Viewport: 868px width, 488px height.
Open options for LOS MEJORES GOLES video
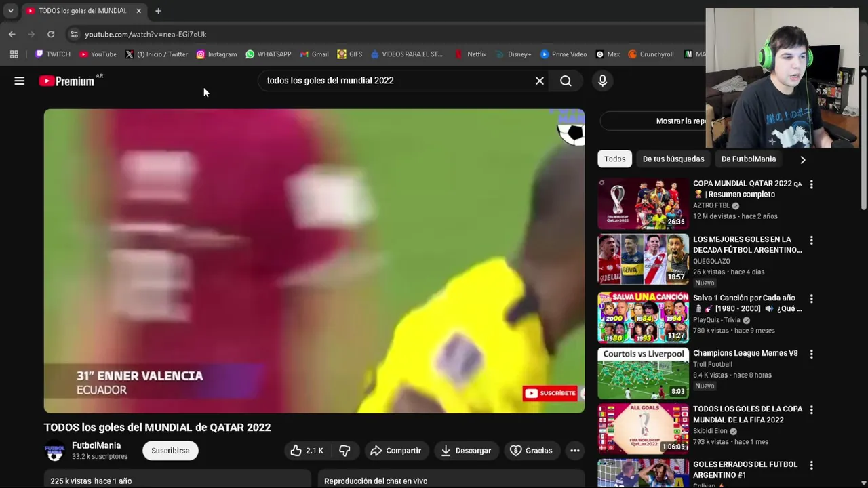(x=811, y=240)
